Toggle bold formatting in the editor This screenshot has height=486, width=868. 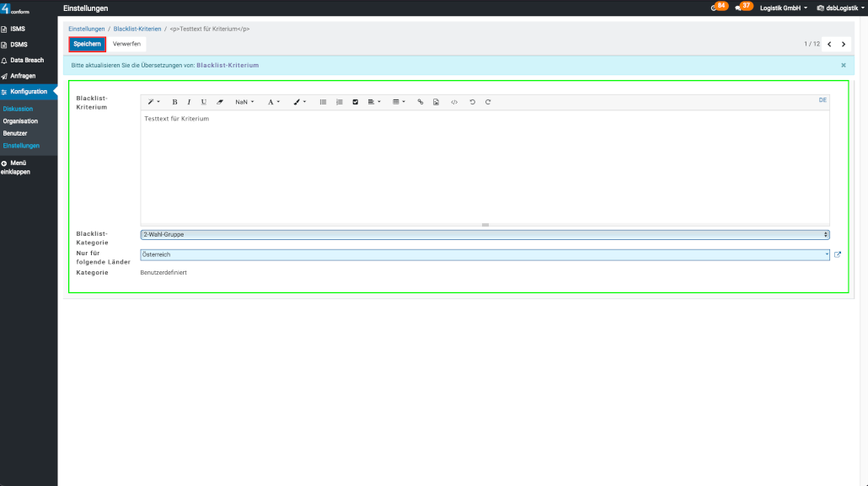coord(174,102)
